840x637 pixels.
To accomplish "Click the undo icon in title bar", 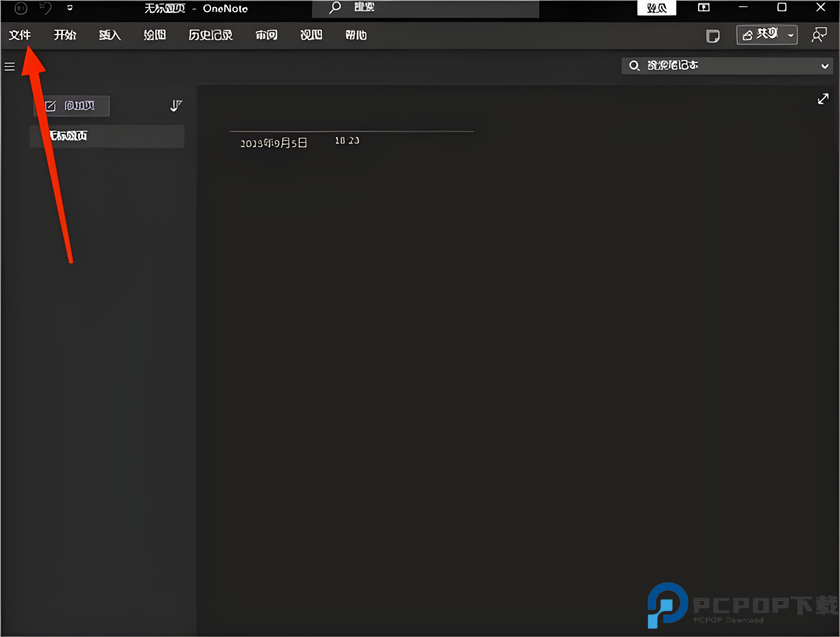I will click(x=45, y=8).
